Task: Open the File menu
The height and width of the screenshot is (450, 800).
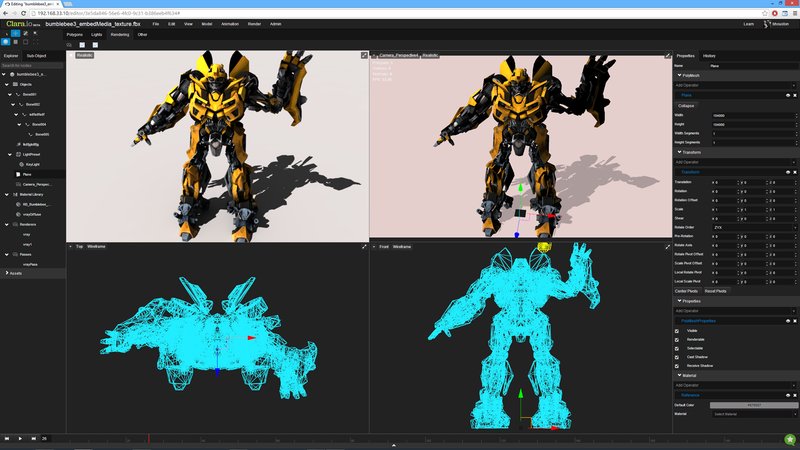Action: coord(156,24)
